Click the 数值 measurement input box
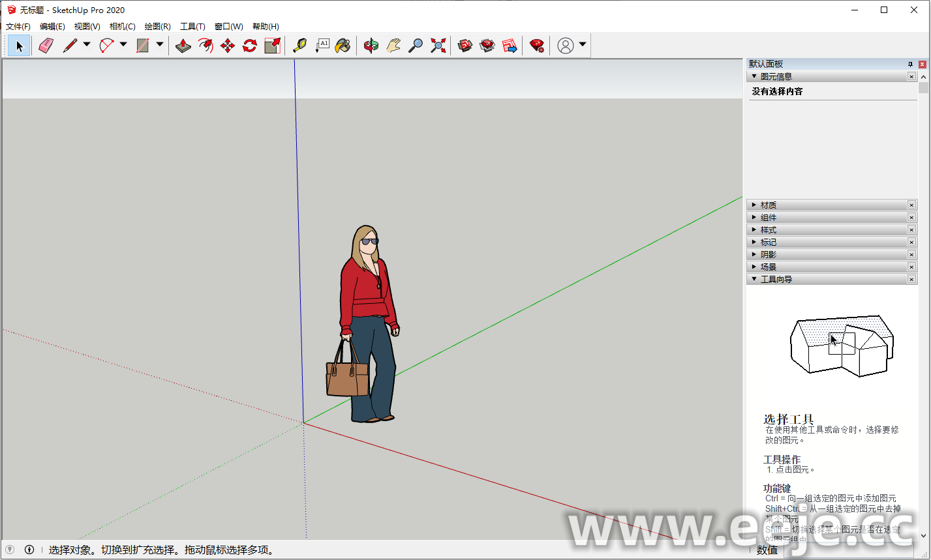 848,550
